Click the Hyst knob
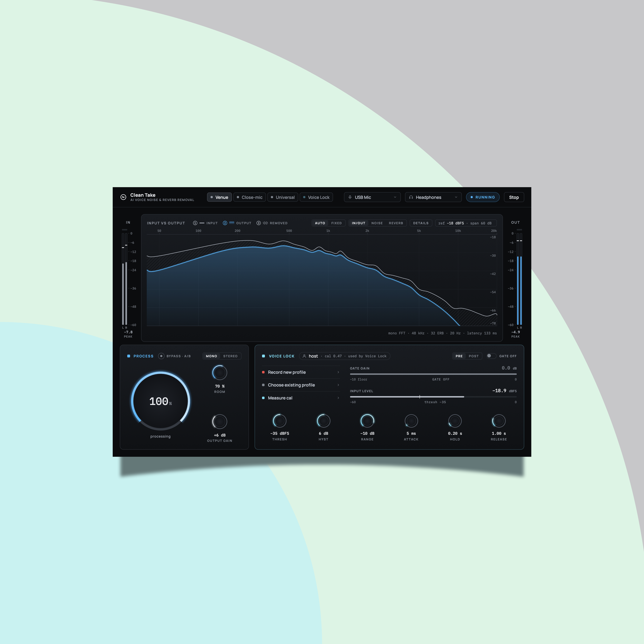The width and height of the screenshot is (644, 644). (x=323, y=421)
